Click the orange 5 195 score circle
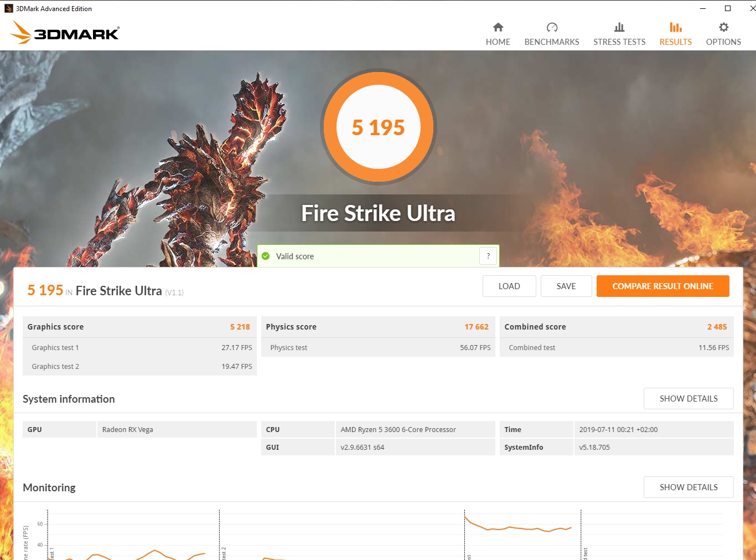 pyautogui.click(x=379, y=127)
